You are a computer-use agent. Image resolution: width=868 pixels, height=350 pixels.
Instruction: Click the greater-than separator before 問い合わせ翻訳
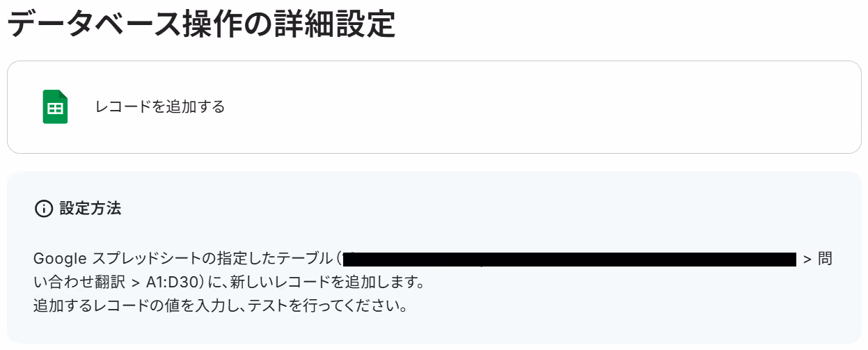807,260
